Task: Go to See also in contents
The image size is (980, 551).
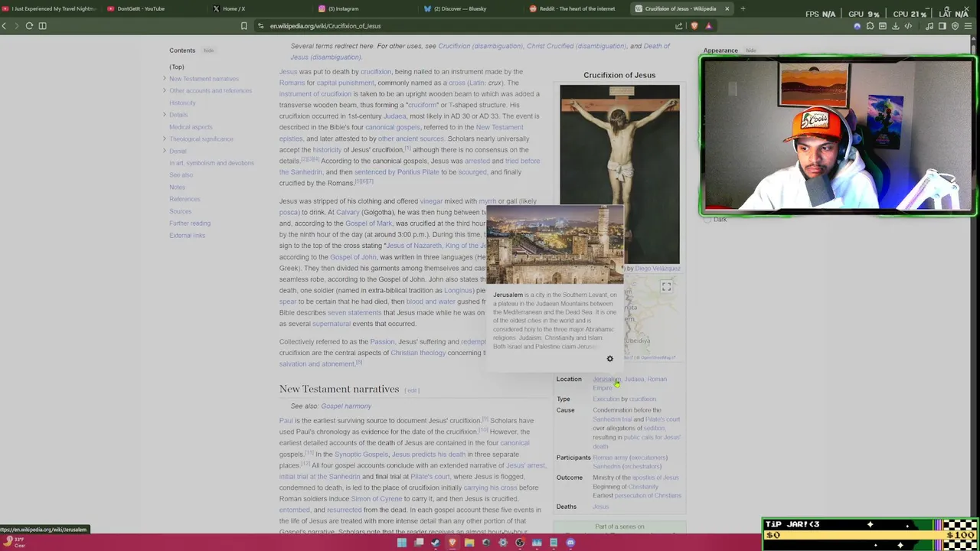Action: point(181,175)
